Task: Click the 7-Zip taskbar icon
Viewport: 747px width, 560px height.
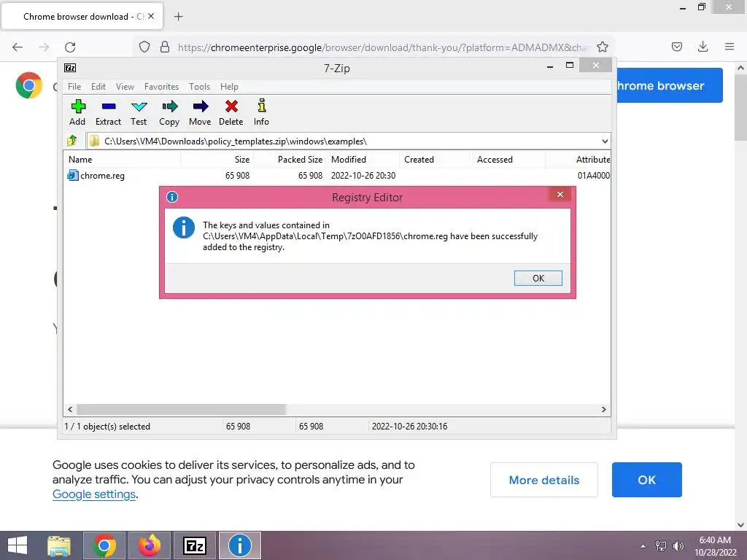Action: click(195, 545)
